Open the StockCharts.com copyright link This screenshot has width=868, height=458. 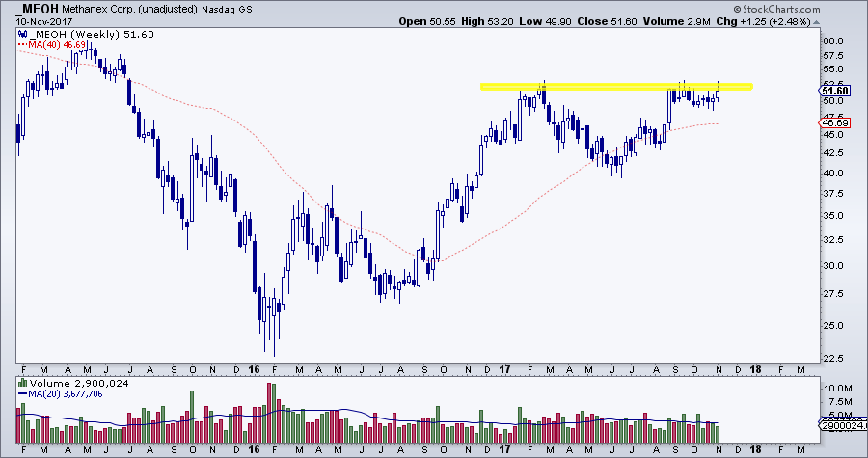[777, 9]
